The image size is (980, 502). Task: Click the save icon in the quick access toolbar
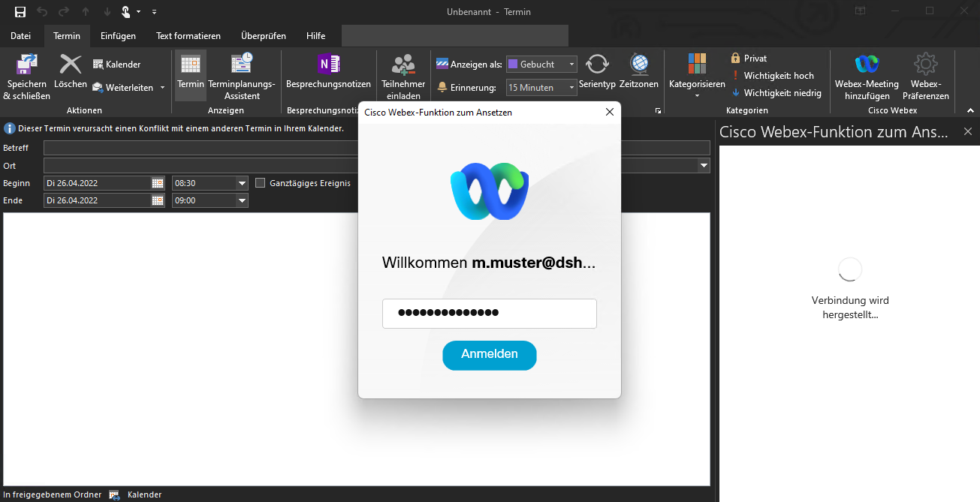pyautogui.click(x=20, y=11)
